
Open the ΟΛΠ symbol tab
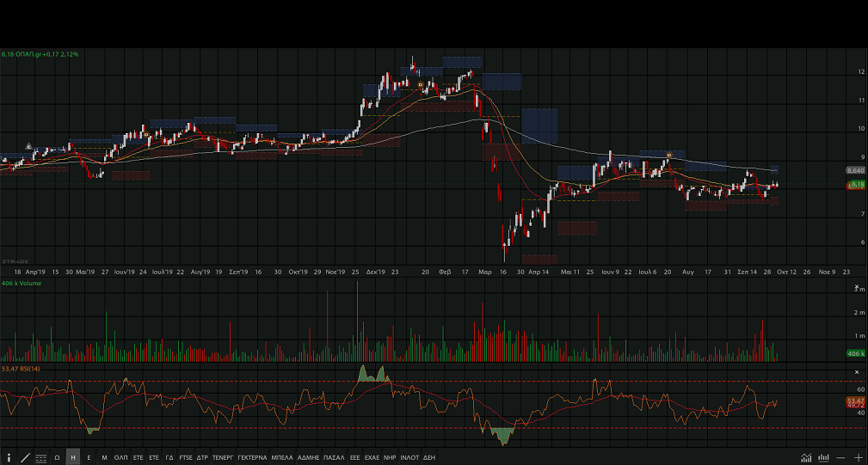[120, 458]
